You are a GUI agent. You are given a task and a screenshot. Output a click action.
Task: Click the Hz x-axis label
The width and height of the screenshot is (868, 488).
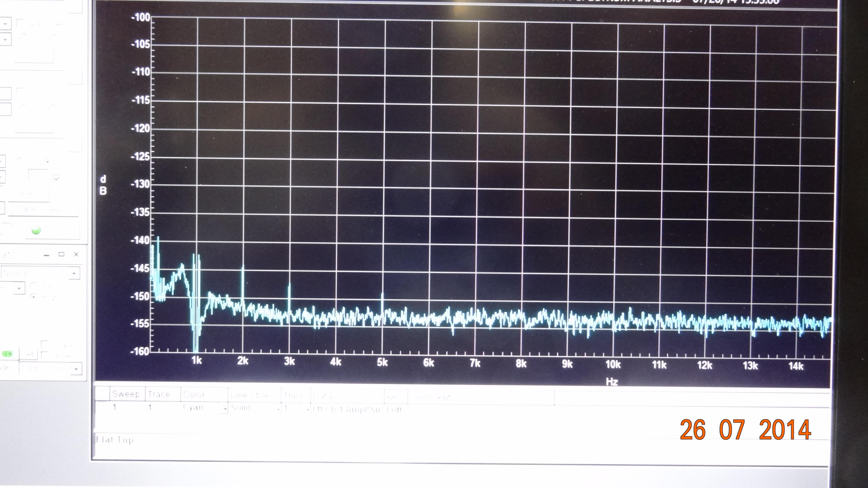[x=612, y=382]
